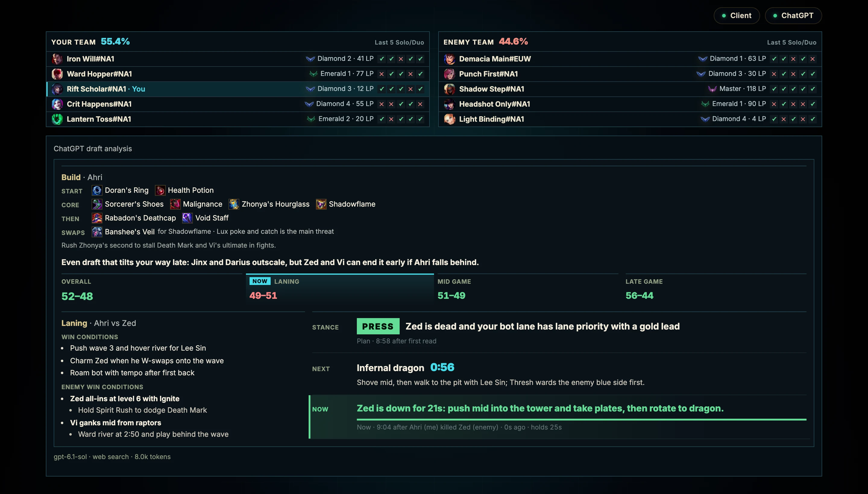The width and height of the screenshot is (868, 494).
Task: Click the Doran's Ring item icon
Action: point(97,190)
